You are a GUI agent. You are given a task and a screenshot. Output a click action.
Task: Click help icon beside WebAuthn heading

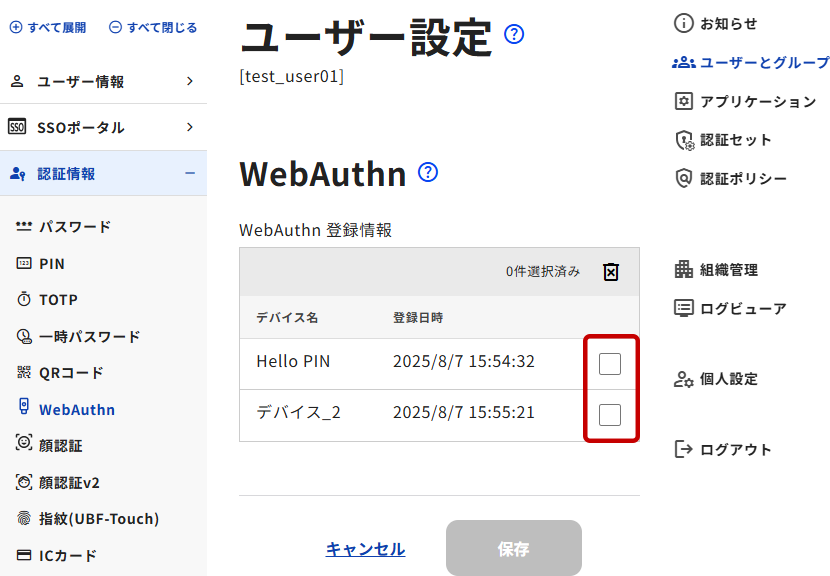tap(428, 172)
